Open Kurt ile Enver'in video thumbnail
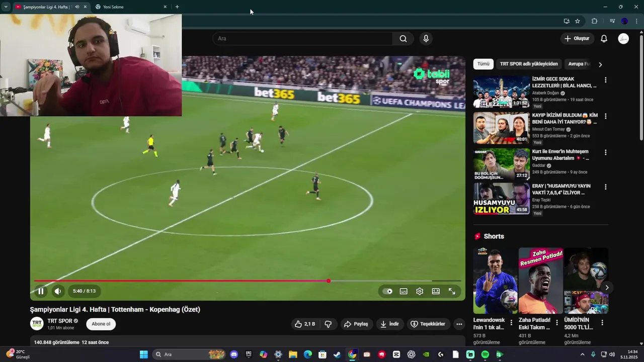The image size is (644, 362). [x=501, y=164]
